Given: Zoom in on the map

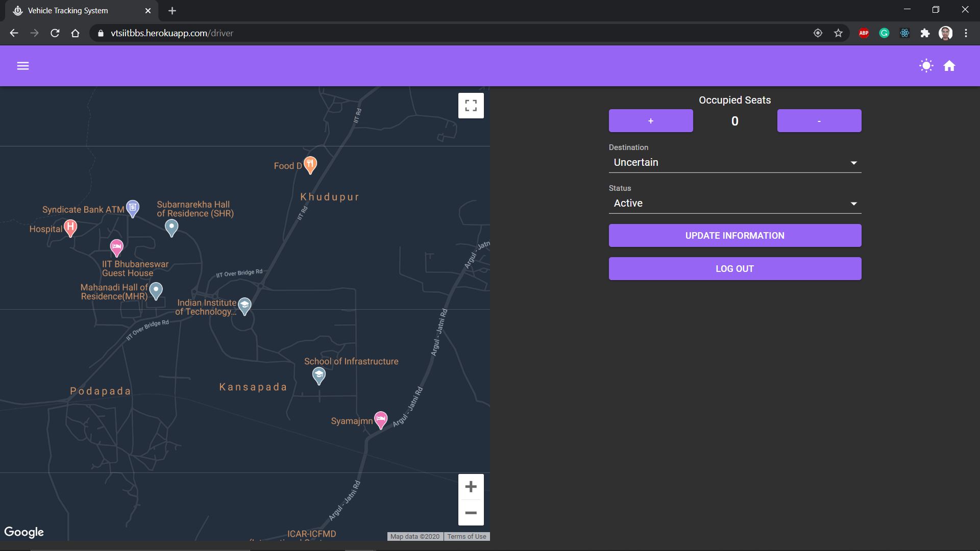Looking at the screenshot, I should click(x=471, y=487).
